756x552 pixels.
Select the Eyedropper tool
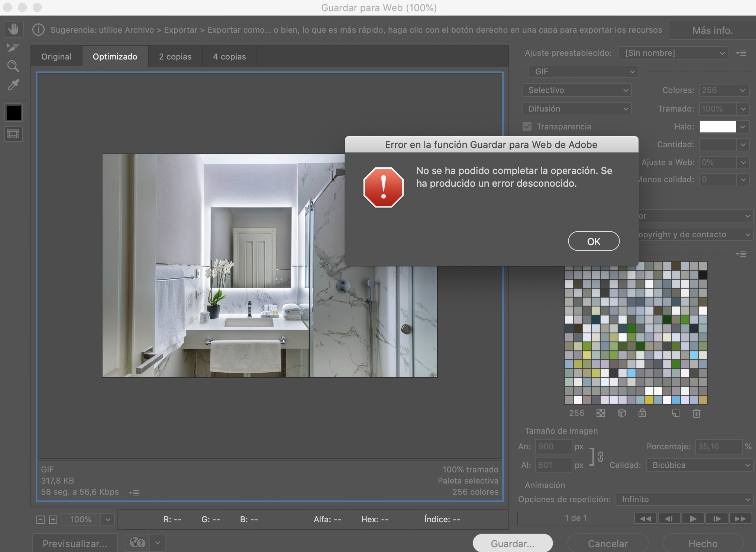[13, 85]
